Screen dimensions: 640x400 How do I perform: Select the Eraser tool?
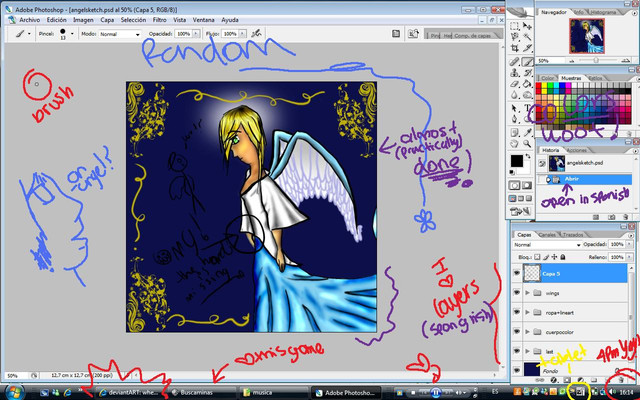(514, 84)
